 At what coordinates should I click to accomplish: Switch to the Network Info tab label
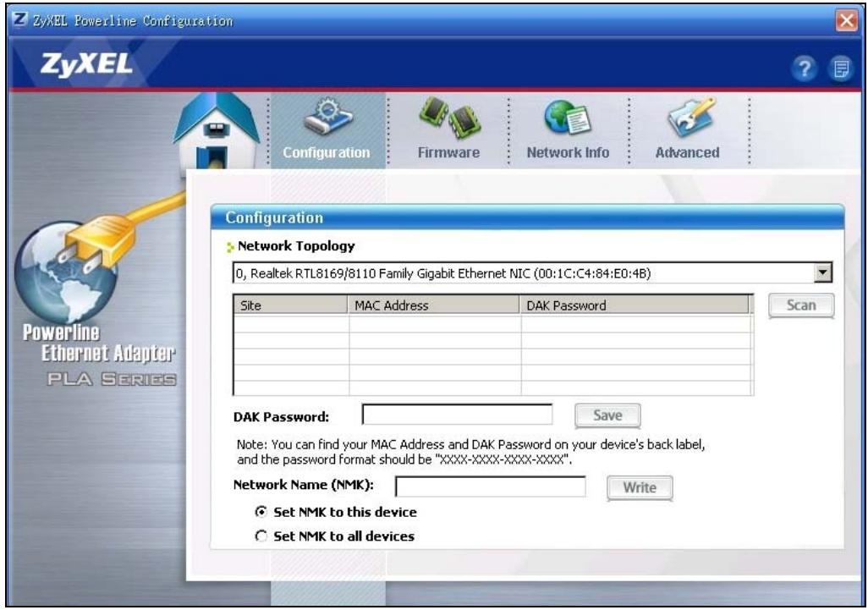coord(568,152)
